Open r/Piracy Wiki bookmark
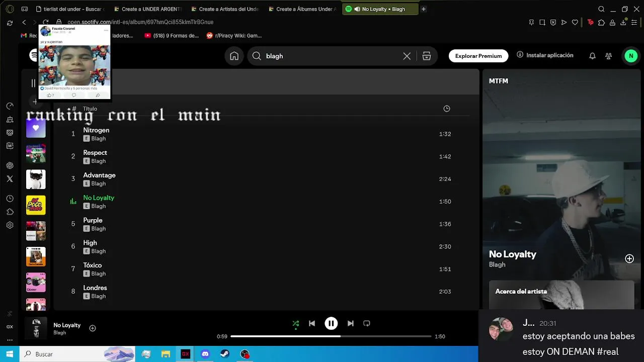Viewport: 644px width, 362px height. coord(234,36)
